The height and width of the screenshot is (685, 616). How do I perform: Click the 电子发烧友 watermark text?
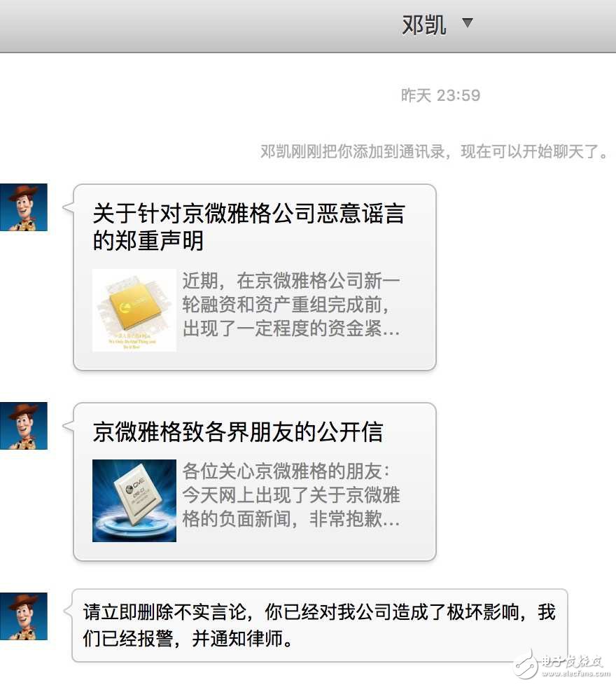tap(572, 661)
